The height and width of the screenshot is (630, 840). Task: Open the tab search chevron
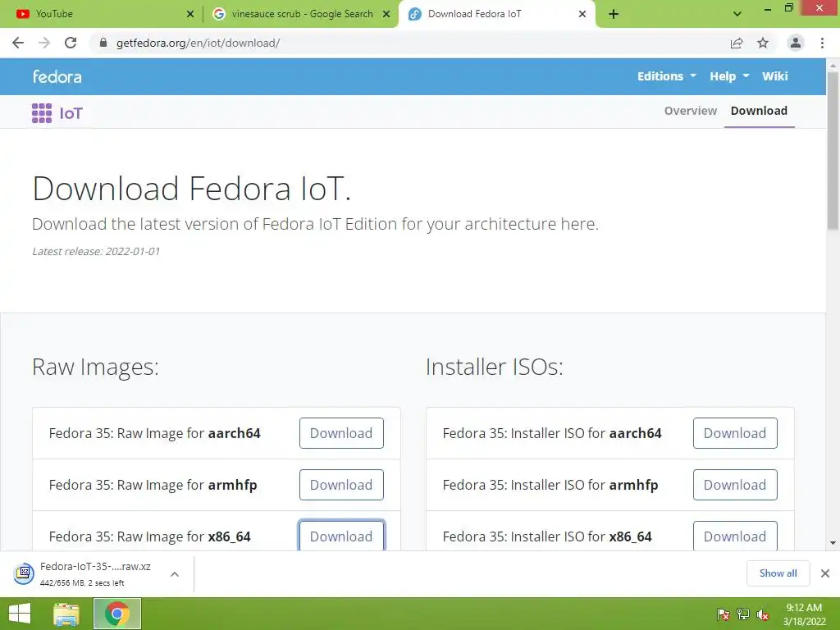[737, 14]
